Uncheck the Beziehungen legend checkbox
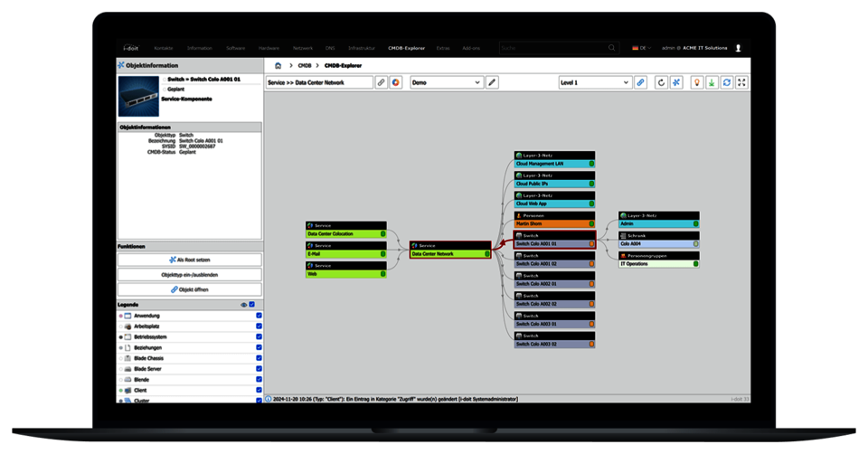Image resolution: width=868 pixels, height=454 pixels. tap(259, 347)
